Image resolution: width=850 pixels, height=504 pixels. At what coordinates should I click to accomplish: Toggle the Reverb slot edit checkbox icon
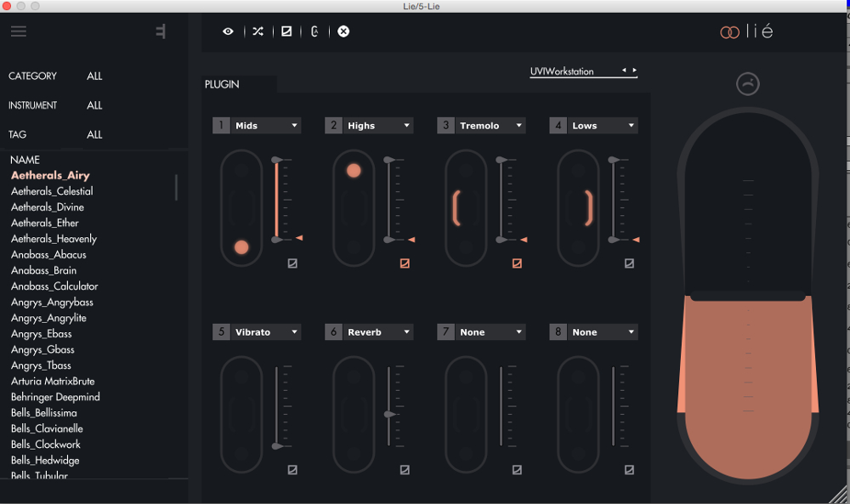pyautogui.click(x=405, y=470)
